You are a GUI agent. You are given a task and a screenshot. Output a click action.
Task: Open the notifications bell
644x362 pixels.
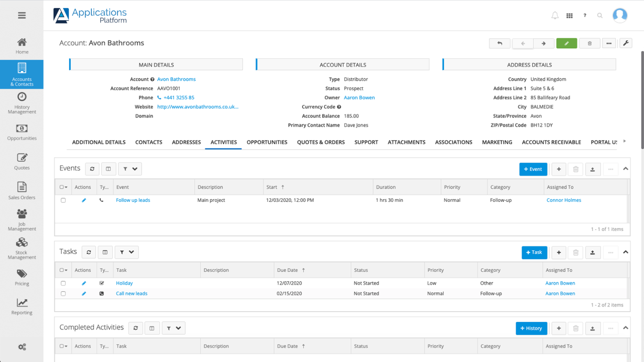pos(555,15)
